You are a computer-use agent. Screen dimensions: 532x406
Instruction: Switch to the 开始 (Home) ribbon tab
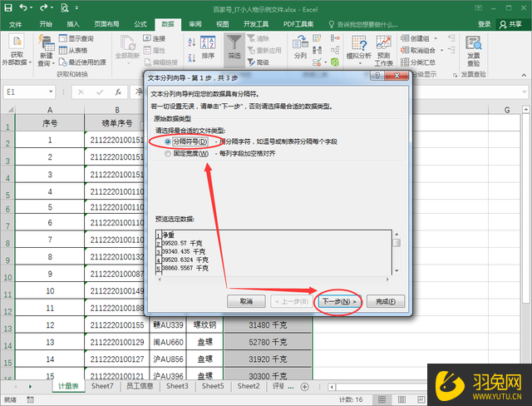[46, 24]
